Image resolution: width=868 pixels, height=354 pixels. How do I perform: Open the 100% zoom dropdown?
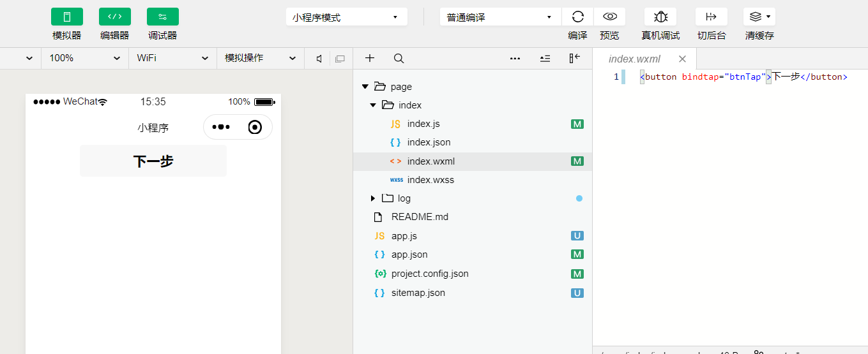point(85,58)
